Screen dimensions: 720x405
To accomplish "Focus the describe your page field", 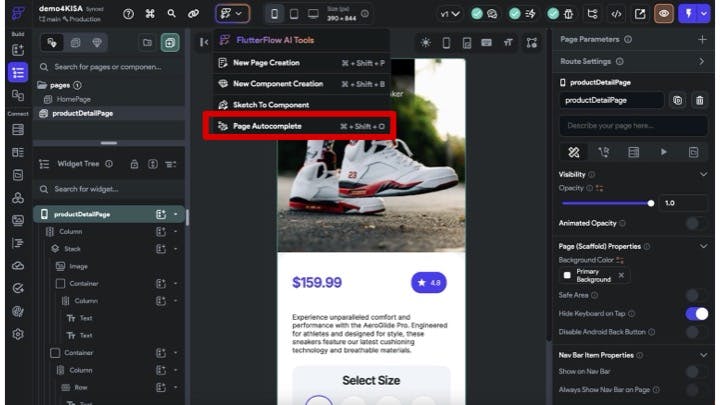I will point(633,126).
